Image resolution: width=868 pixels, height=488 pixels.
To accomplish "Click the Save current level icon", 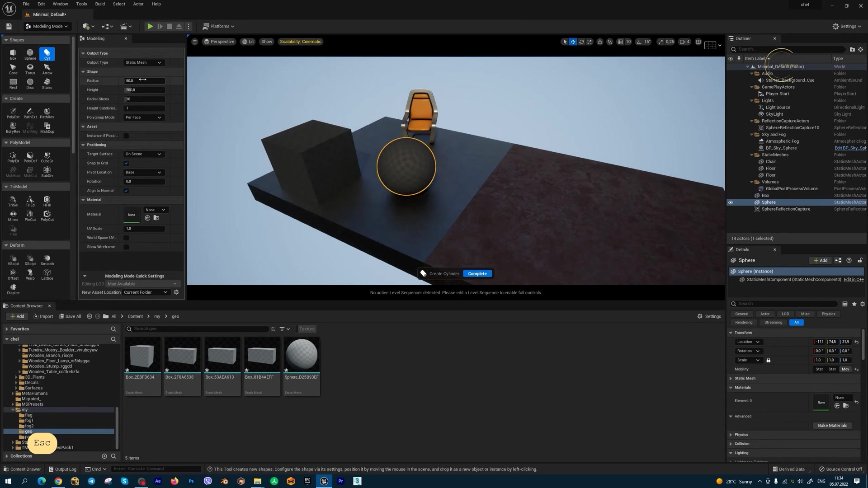I will pos(8,26).
